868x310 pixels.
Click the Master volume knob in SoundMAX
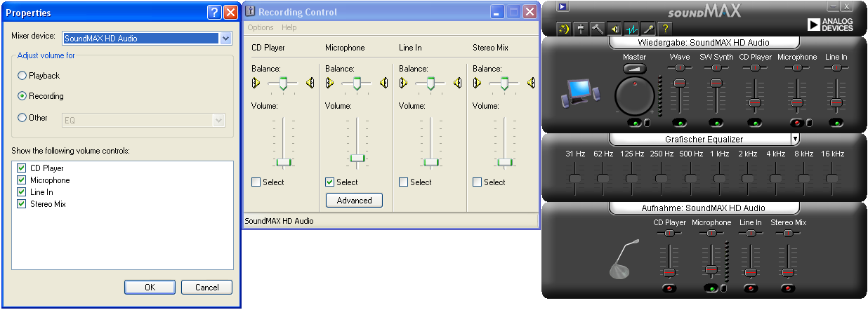click(x=634, y=95)
